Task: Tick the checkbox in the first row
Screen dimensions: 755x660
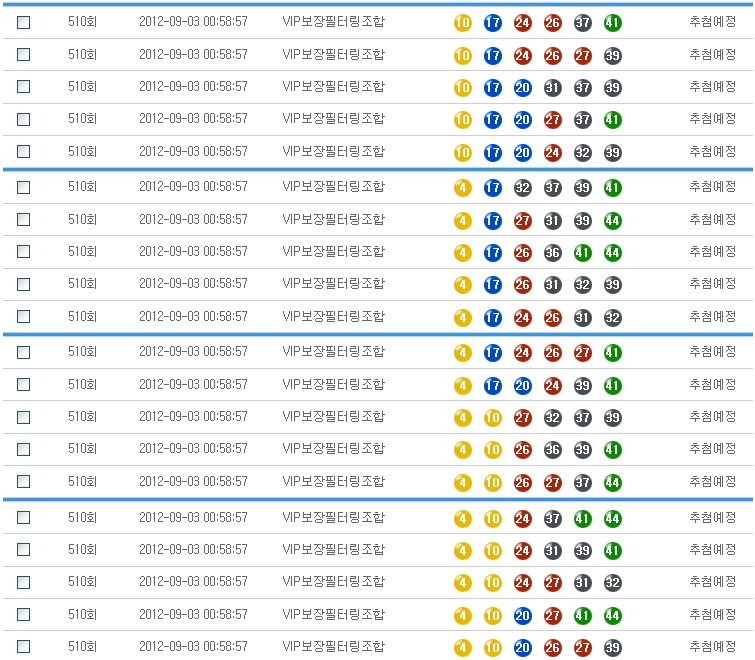Action: coord(24,22)
